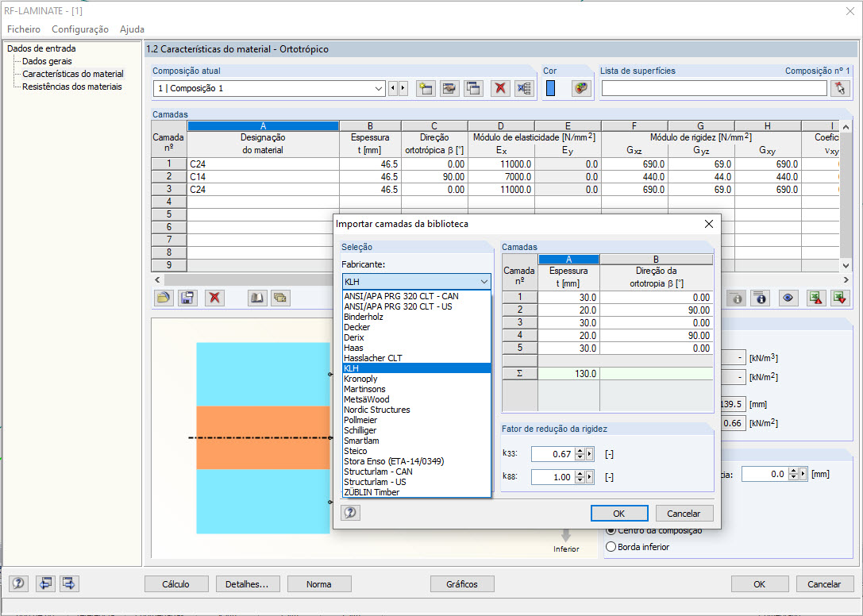Choose Binderholz in the Fabricante list
The height and width of the screenshot is (616, 863).
tap(364, 317)
